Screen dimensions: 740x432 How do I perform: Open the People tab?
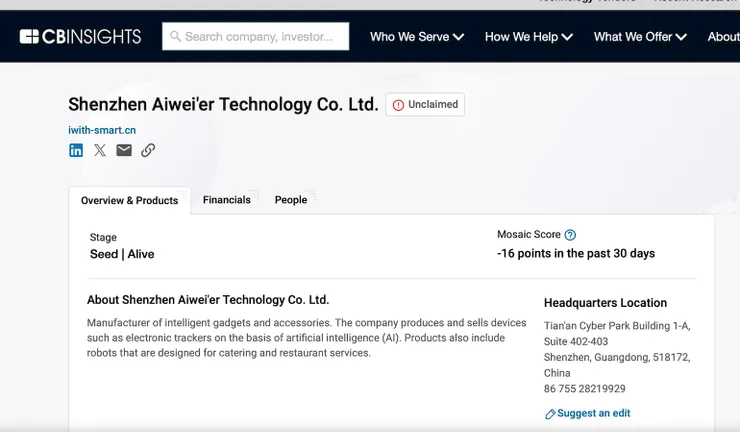click(291, 200)
